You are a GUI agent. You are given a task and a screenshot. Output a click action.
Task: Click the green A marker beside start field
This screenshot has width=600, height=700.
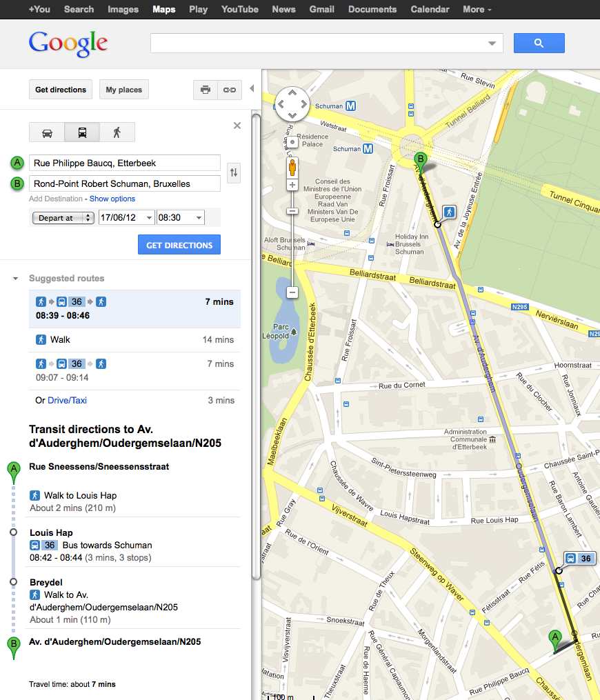pos(17,163)
